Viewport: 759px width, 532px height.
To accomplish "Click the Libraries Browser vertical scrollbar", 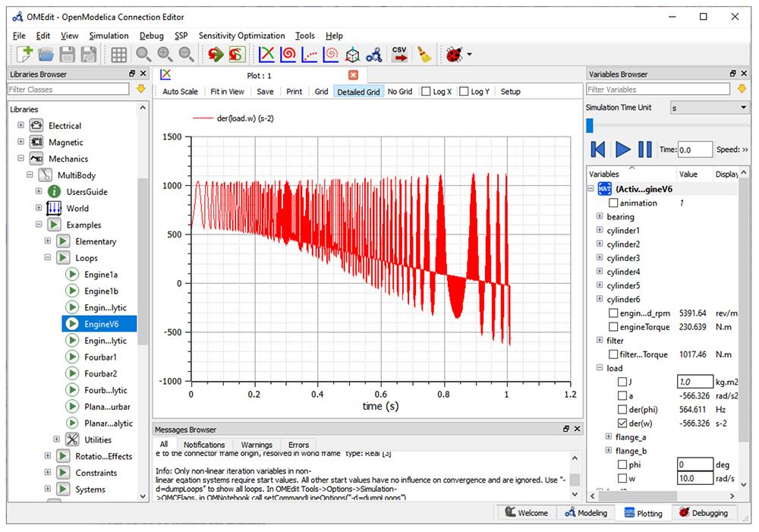I will pos(143,261).
